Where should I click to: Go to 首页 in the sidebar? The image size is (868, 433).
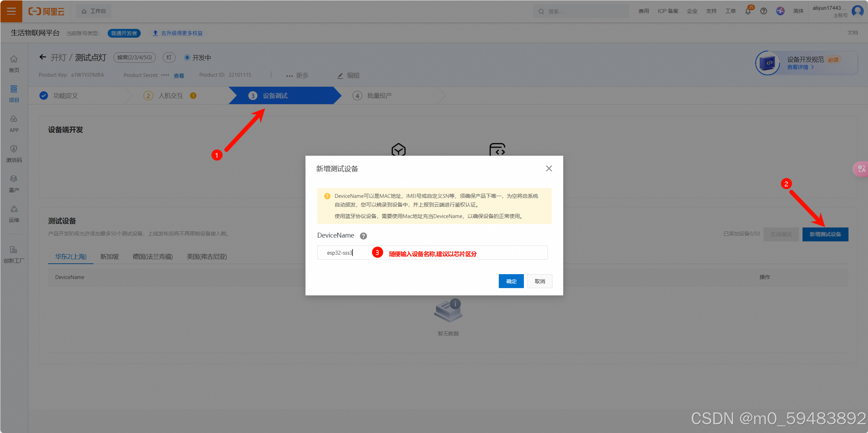click(14, 64)
